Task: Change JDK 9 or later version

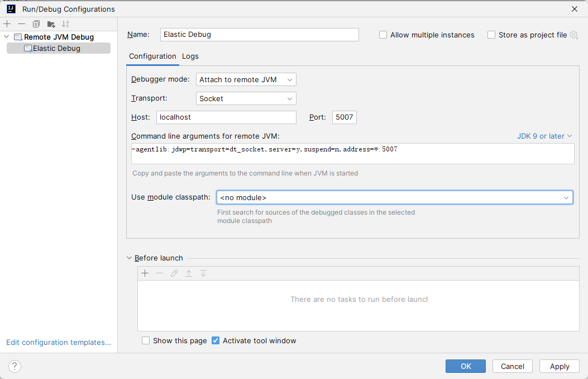Action: tap(544, 136)
